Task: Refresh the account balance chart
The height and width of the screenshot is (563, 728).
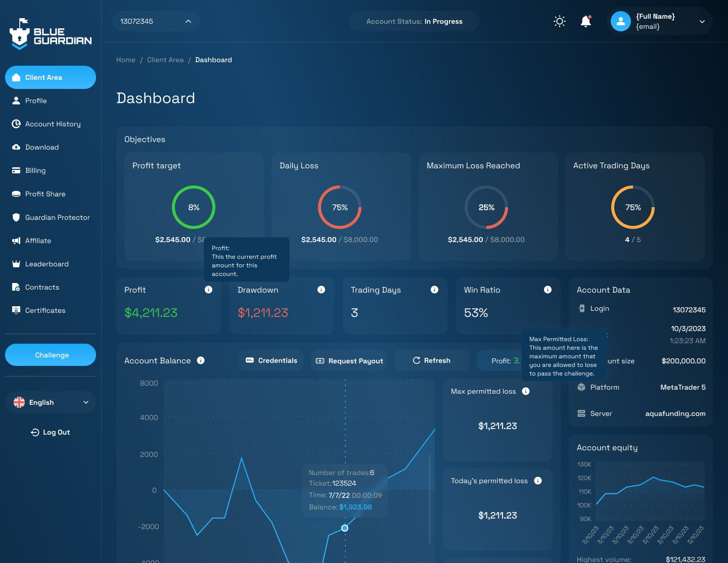Action: click(x=431, y=360)
